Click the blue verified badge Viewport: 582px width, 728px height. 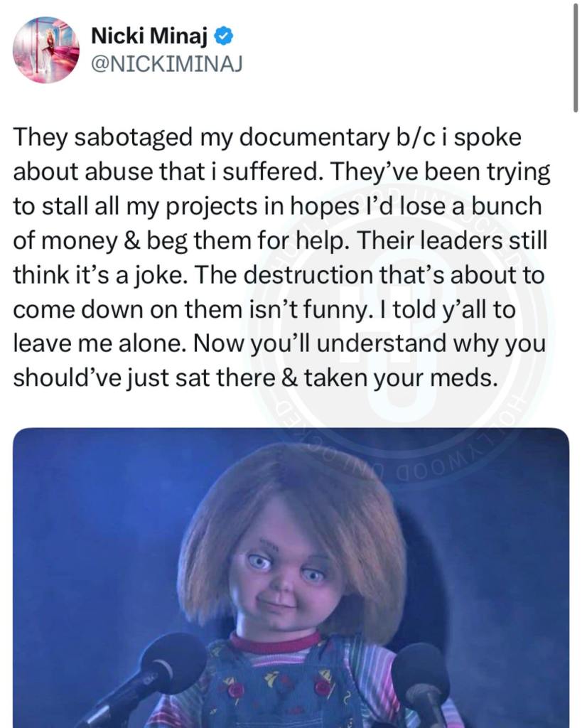coord(223,37)
